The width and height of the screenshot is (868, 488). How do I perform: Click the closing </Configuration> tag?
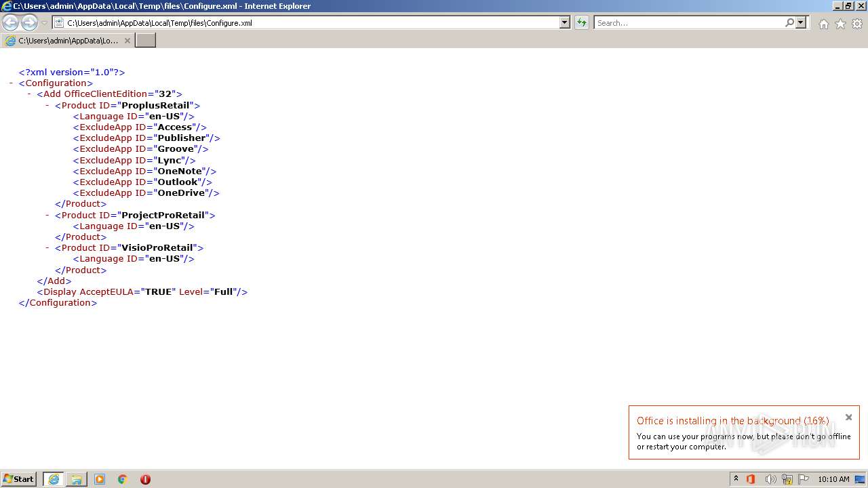coord(58,302)
